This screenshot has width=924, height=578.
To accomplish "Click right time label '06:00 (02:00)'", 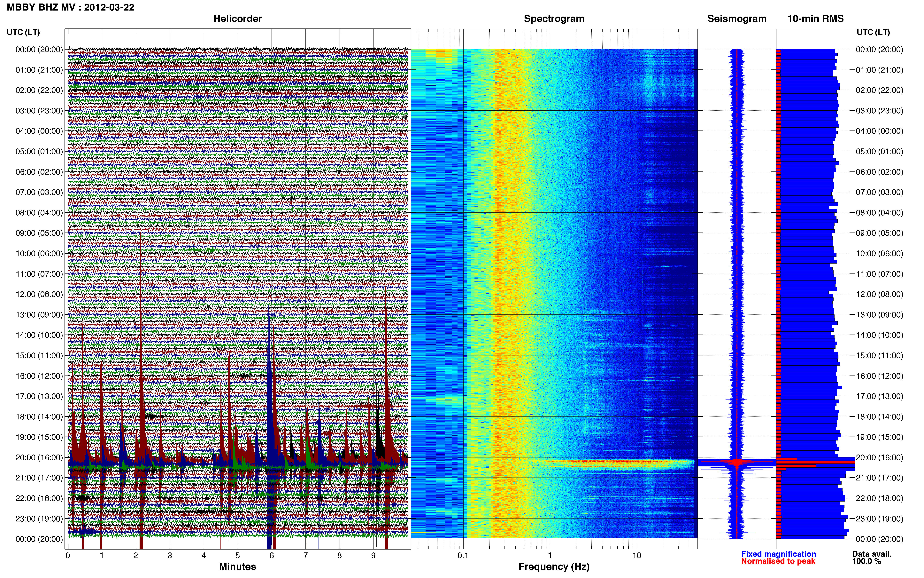I will pyautogui.click(x=879, y=172).
